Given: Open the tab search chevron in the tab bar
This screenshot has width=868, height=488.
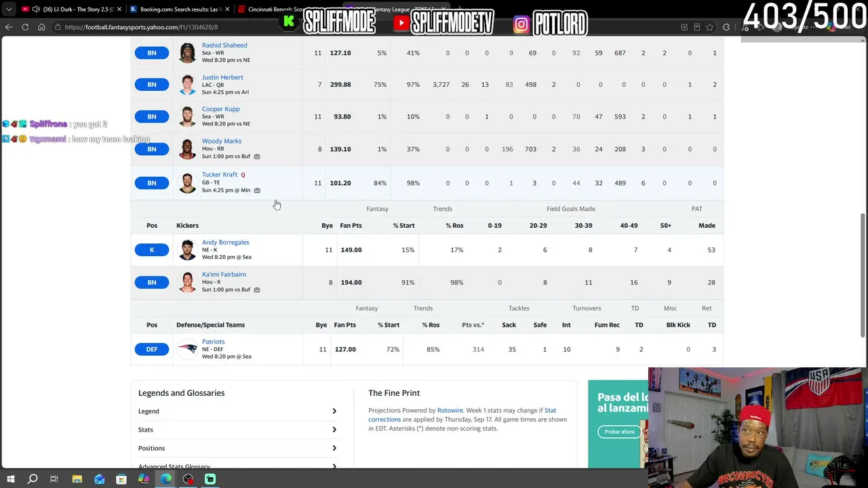Looking at the screenshot, I should tap(9, 9).
